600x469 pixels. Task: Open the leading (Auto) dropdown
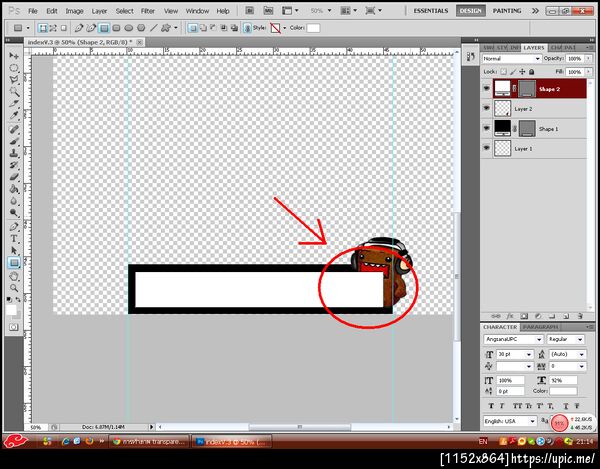tap(581, 355)
